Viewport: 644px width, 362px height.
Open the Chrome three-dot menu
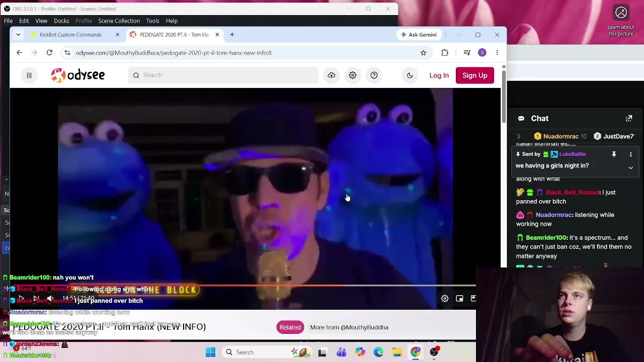point(497,53)
